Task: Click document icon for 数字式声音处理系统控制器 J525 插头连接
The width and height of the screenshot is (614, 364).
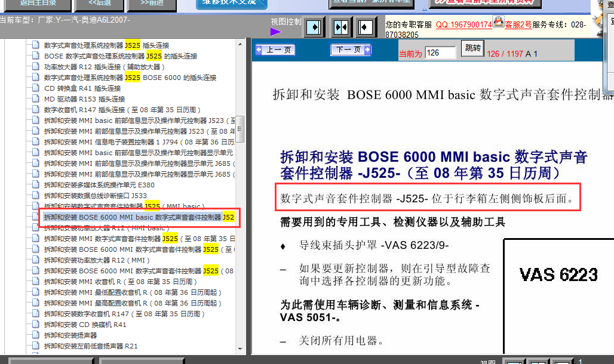Action: [x=36, y=45]
